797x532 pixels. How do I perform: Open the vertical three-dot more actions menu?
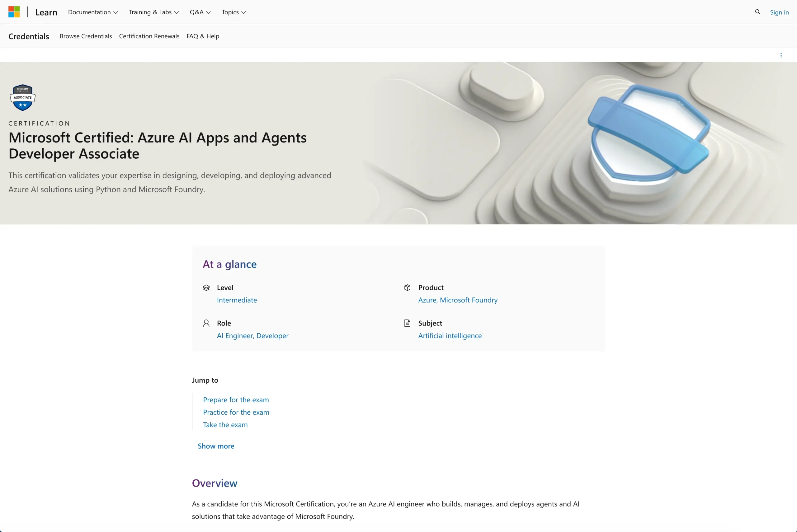pyautogui.click(x=781, y=55)
